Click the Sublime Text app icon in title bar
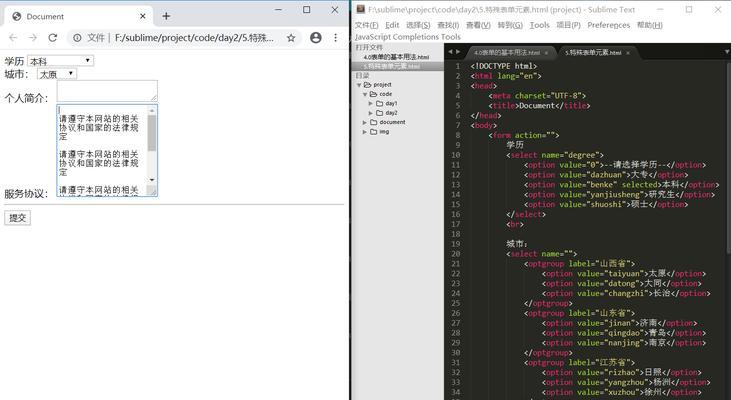 click(x=360, y=9)
